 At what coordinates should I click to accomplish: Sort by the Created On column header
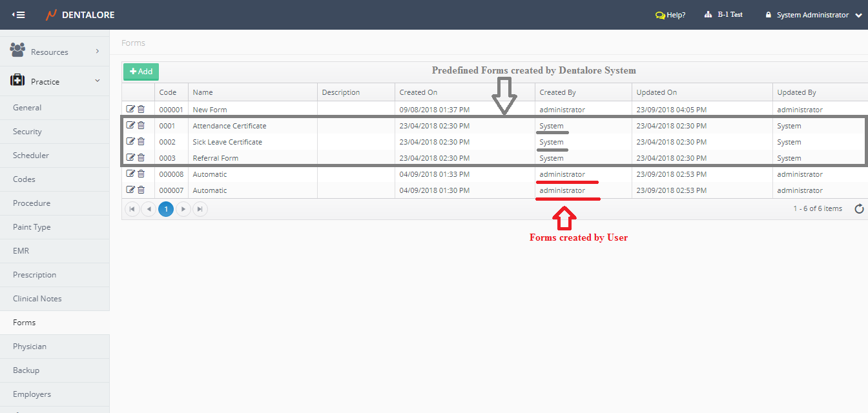(418, 92)
